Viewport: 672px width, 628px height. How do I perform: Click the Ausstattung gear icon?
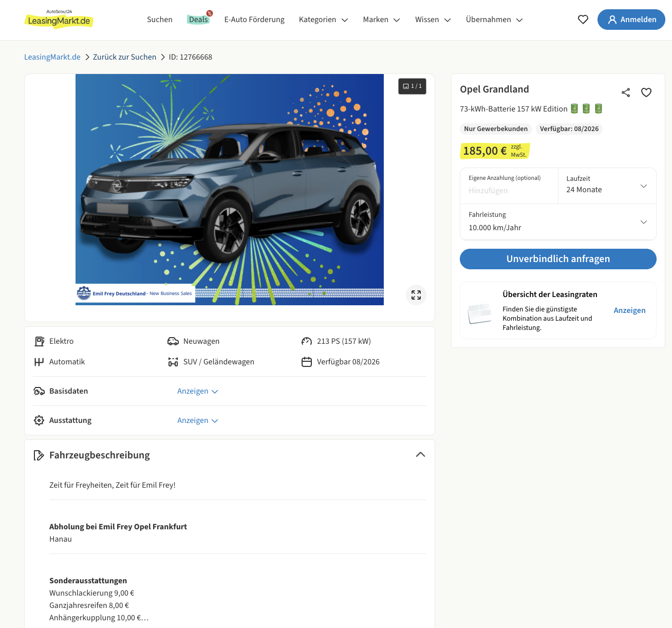tap(39, 420)
